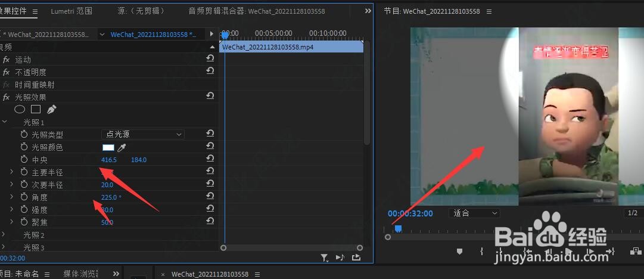Reset the 光照类型 parameter
644x279 pixels.
210,133
